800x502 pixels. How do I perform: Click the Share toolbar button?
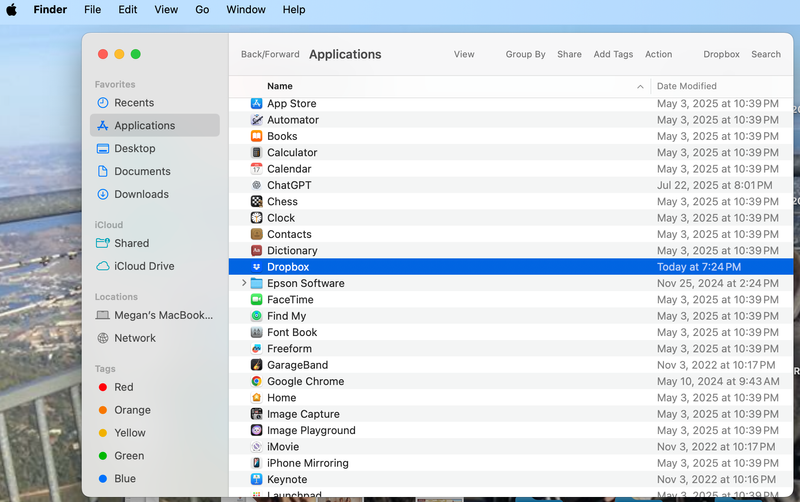[x=569, y=54]
